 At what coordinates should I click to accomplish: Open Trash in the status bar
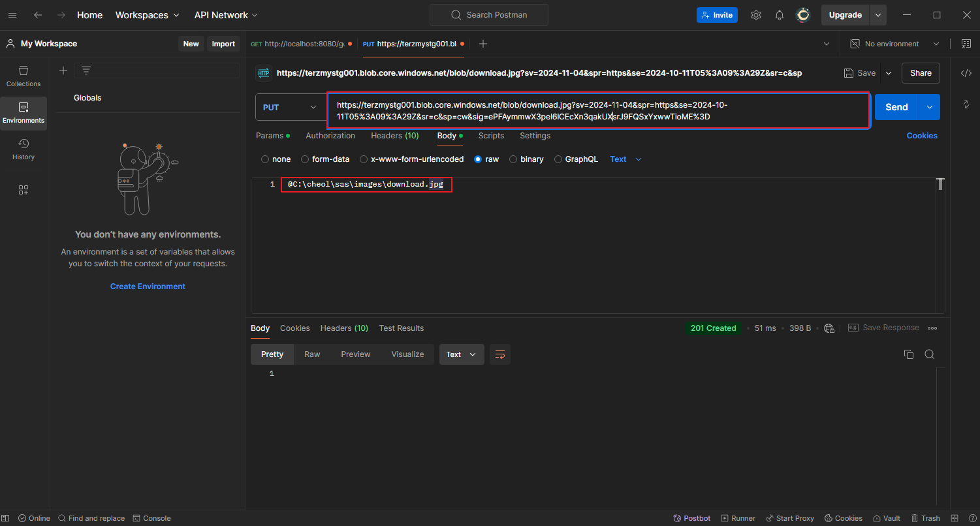click(925, 518)
